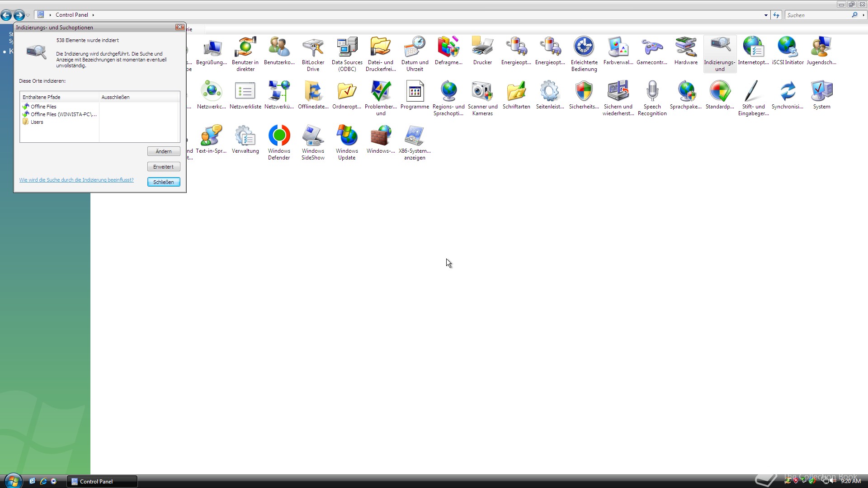
Task: Click the Suchen search field
Action: [x=818, y=15]
